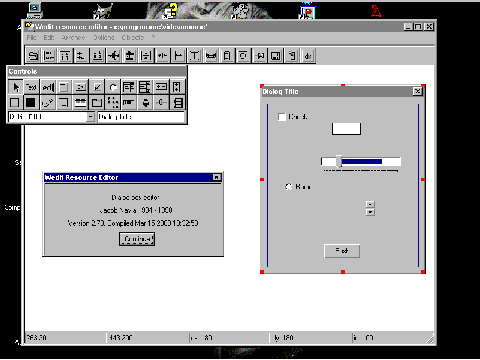Open the Options menu

pyautogui.click(x=104, y=37)
